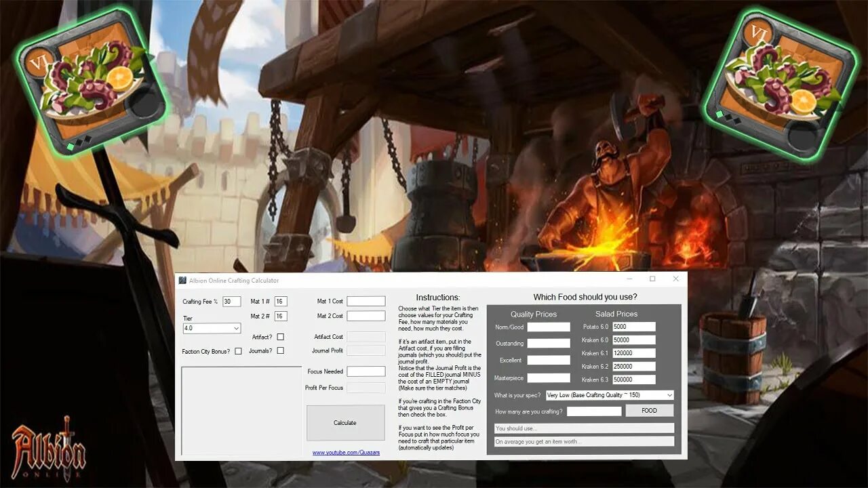Click the Profit Per Focus output field
The width and height of the screenshot is (868, 488).
click(366, 388)
